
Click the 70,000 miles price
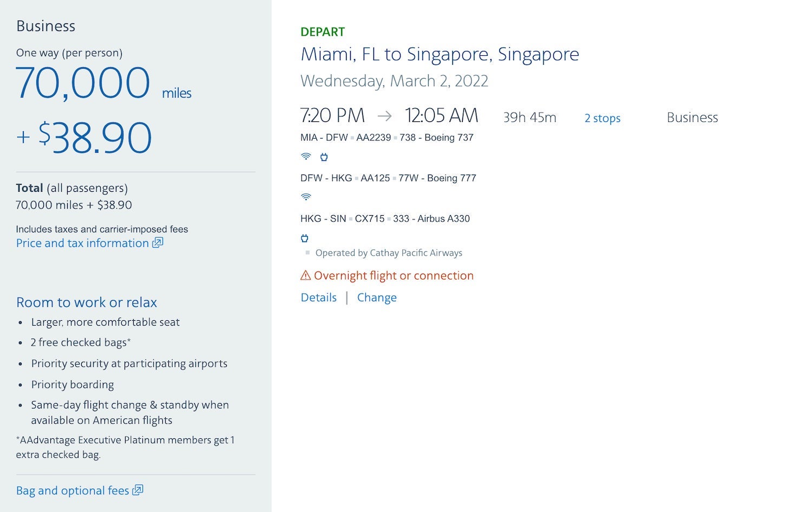pyautogui.click(x=83, y=82)
